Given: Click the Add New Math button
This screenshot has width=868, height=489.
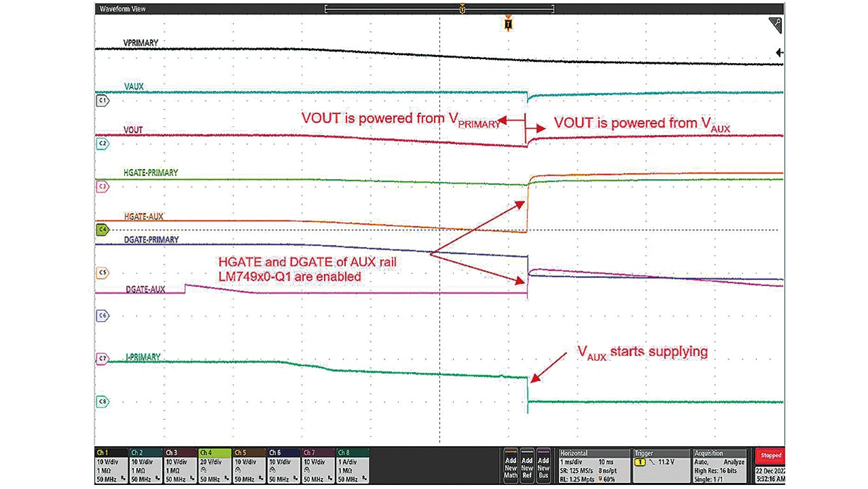Looking at the screenshot, I should [511, 465].
